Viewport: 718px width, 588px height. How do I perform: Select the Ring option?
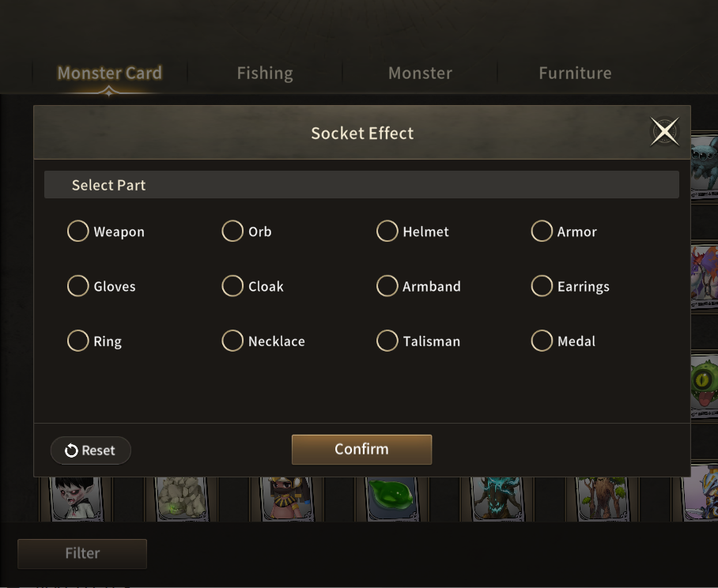point(78,341)
